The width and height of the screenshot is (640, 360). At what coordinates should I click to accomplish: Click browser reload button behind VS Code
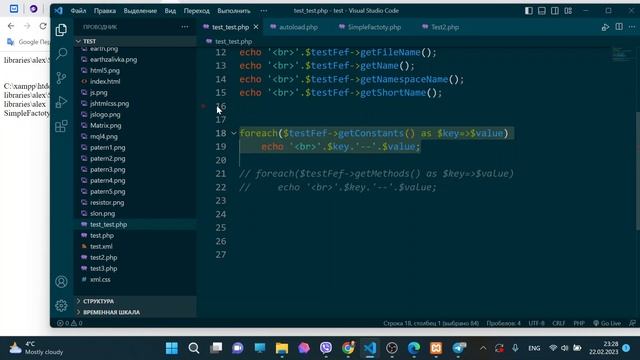tap(42, 26)
